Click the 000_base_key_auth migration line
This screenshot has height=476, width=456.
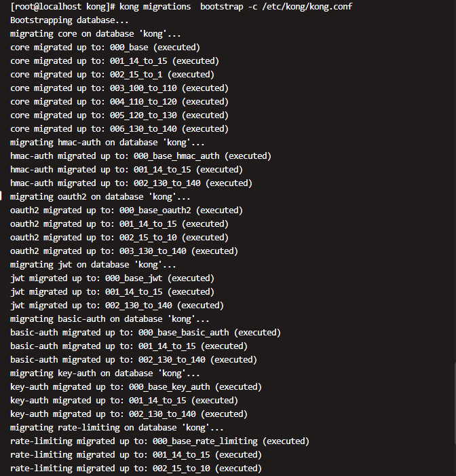136,387
